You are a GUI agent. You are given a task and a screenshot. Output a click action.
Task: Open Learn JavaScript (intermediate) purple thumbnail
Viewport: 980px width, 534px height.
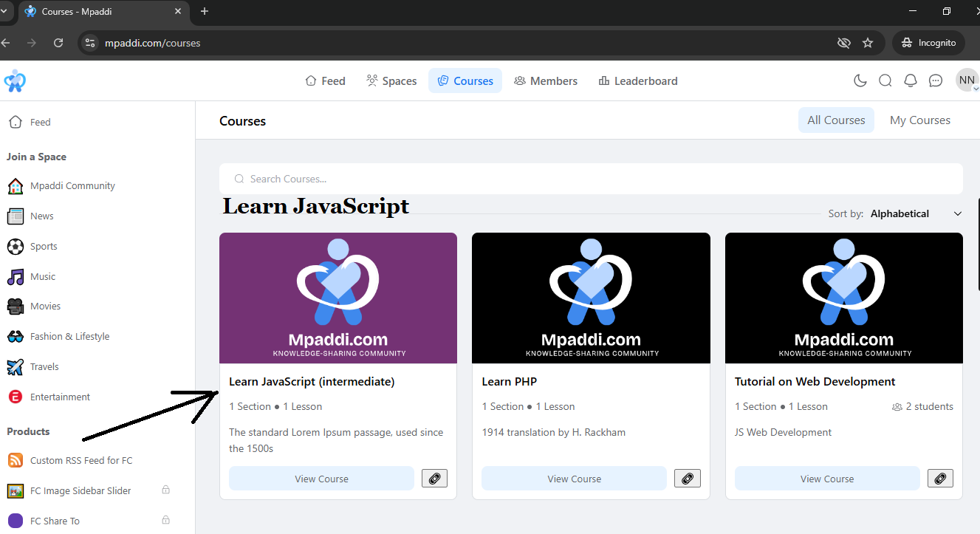(x=338, y=298)
